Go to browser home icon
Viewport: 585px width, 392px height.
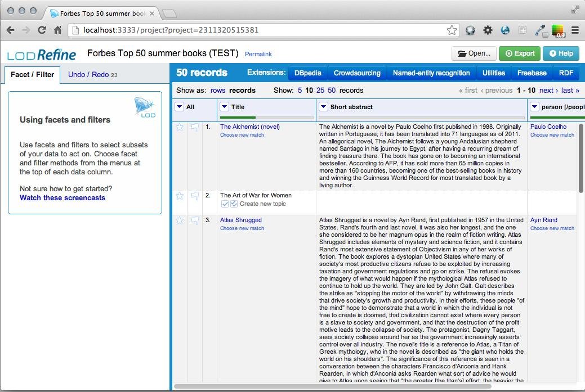[x=57, y=30]
